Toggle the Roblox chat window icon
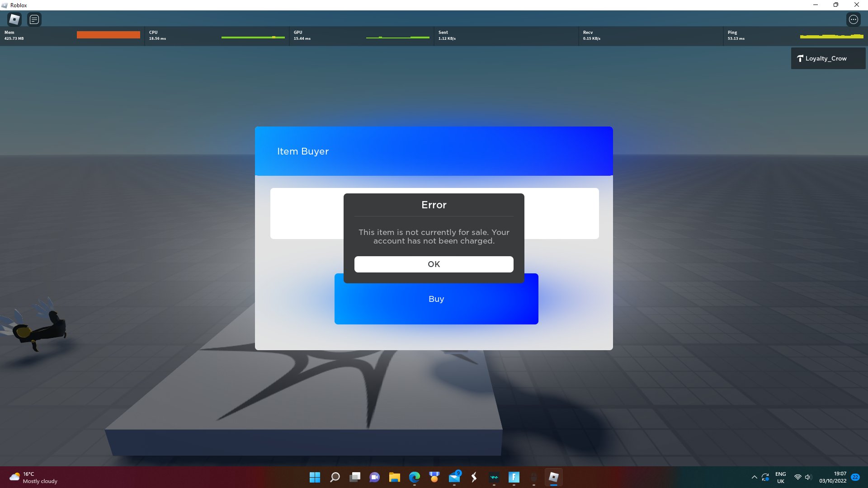This screenshot has height=488, width=868. (x=34, y=19)
